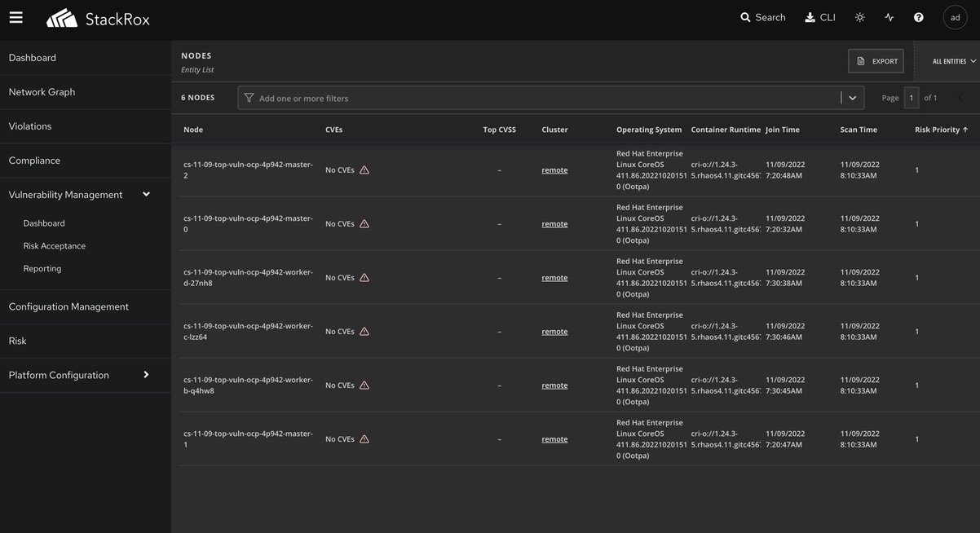Select node cs-11-09-top-vuln-ocp-4p942-worker-d-27nh8

tap(248, 278)
